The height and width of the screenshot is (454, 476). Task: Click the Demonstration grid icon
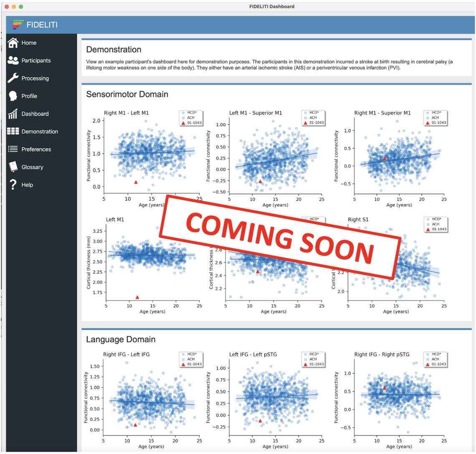coord(13,131)
